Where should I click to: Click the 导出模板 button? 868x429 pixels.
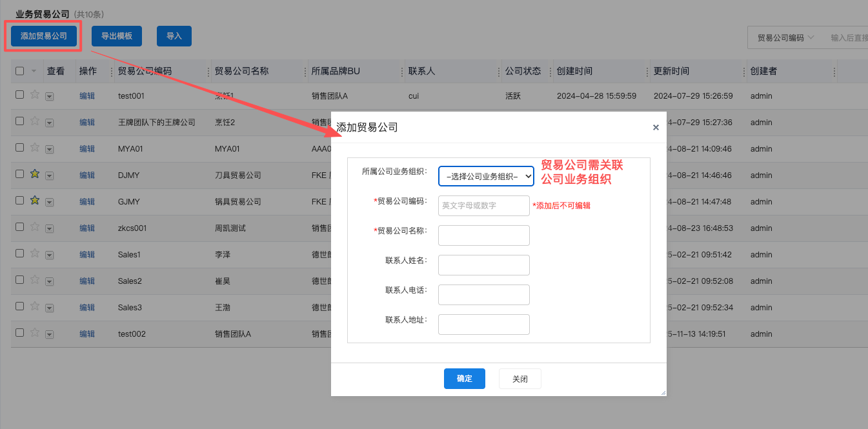tap(117, 36)
